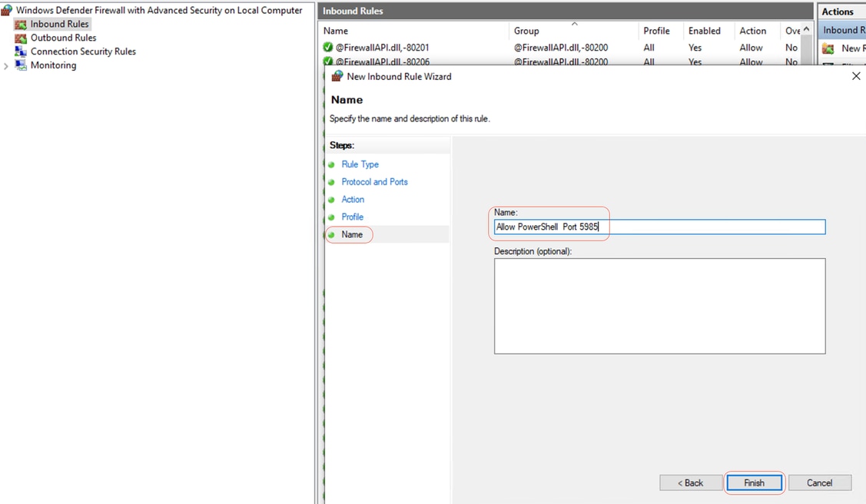
Task: Click the Connection Security Rules icon
Action: 21,51
